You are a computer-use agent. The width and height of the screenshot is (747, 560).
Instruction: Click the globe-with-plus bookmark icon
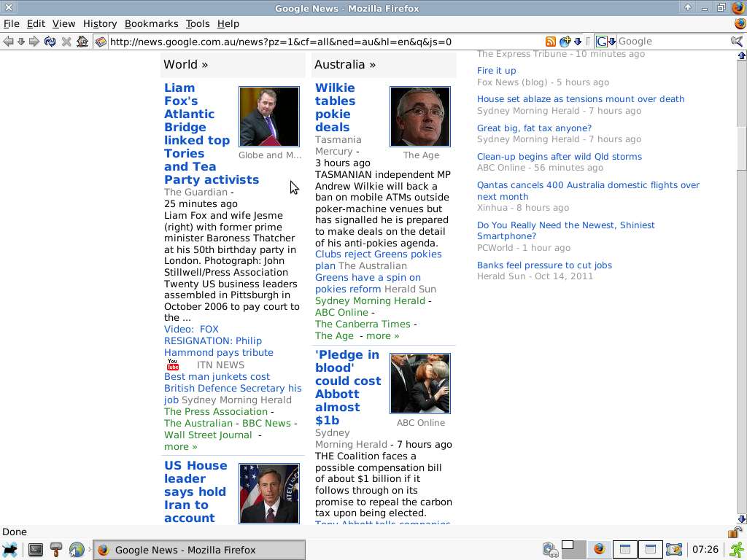[565, 42]
